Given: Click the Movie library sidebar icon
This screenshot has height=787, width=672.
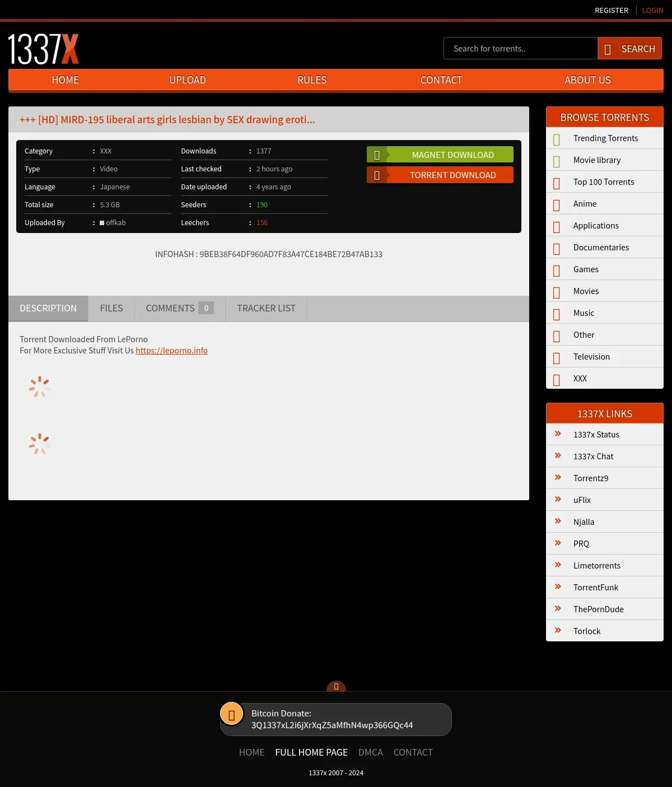Looking at the screenshot, I should (557, 161).
